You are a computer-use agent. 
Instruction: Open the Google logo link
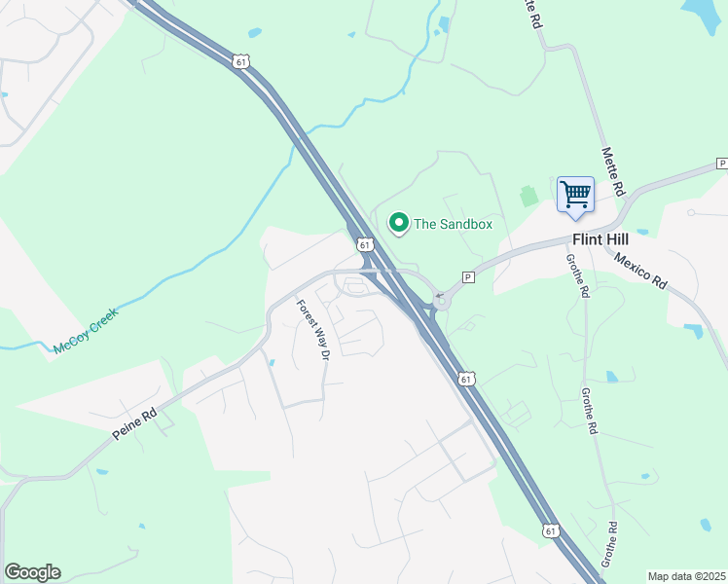[32, 572]
